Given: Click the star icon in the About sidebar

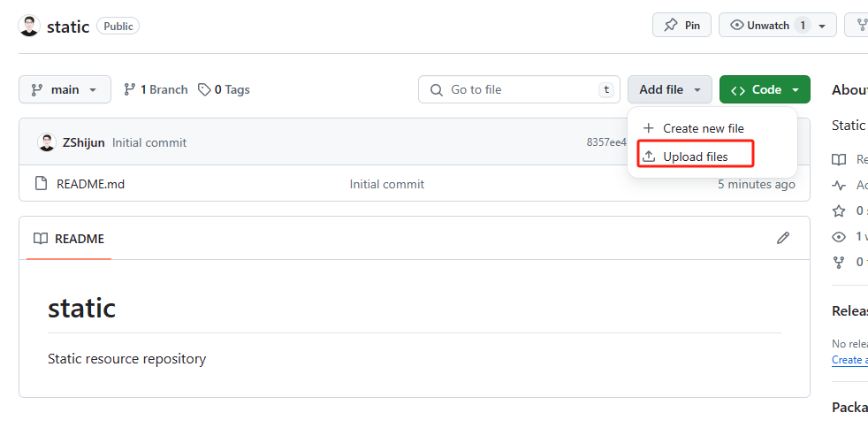Looking at the screenshot, I should 839,211.
